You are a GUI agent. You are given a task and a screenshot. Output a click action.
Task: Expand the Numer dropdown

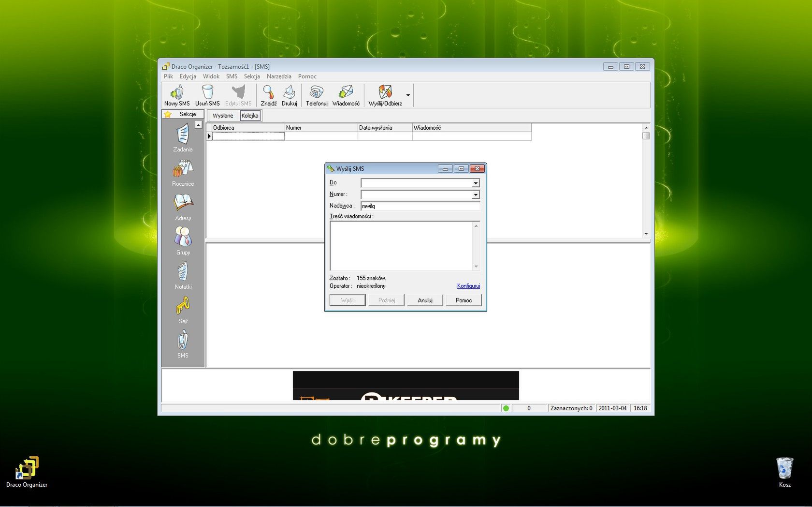click(x=476, y=194)
